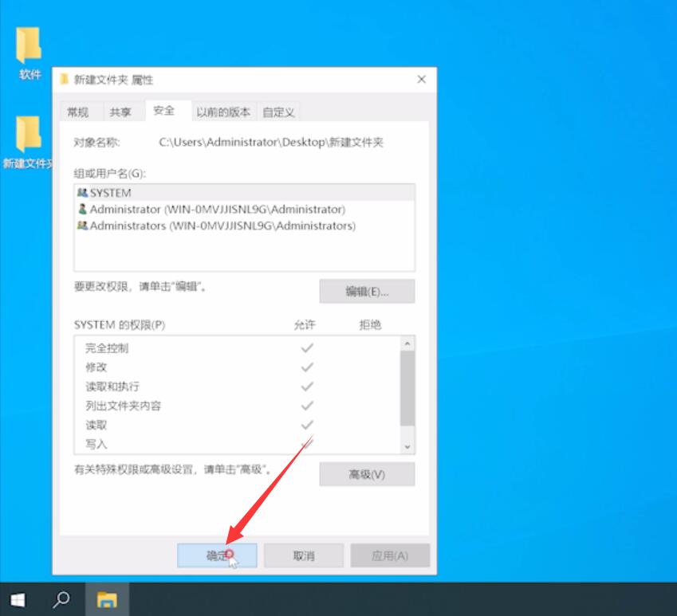Image resolution: width=677 pixels, height=616 pixels.
Task: Click the allow checkmark for 完全控制
Action: [x=307, y=347]
